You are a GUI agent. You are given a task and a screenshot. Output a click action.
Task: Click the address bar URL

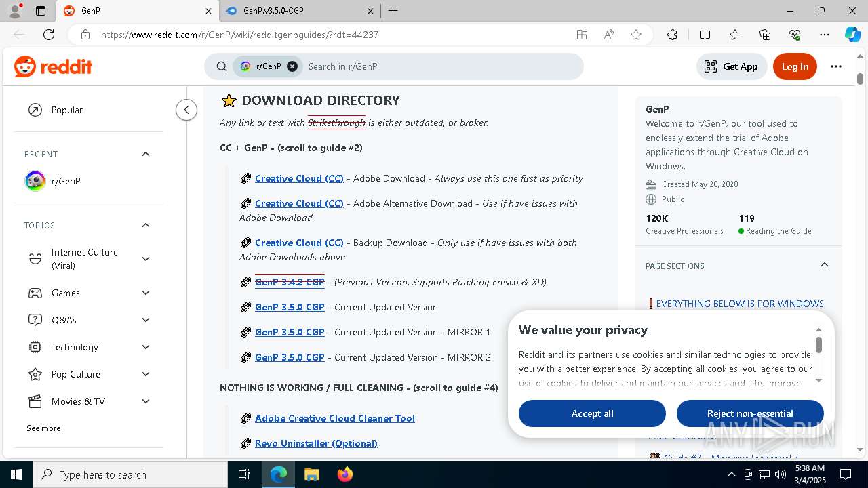(x=239, y=35)
